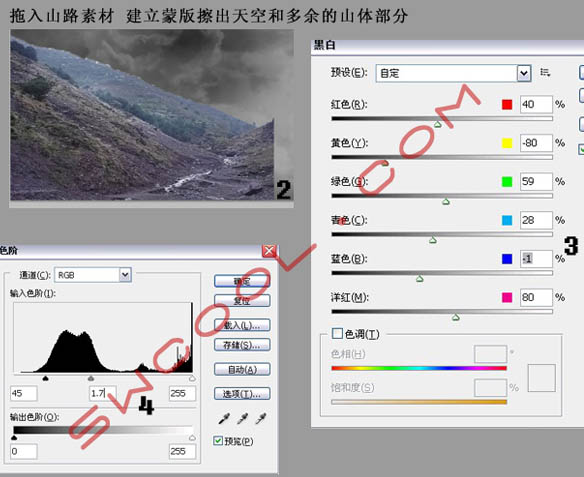Click the cyan 青色(C) slider handle

pos(433,240)
